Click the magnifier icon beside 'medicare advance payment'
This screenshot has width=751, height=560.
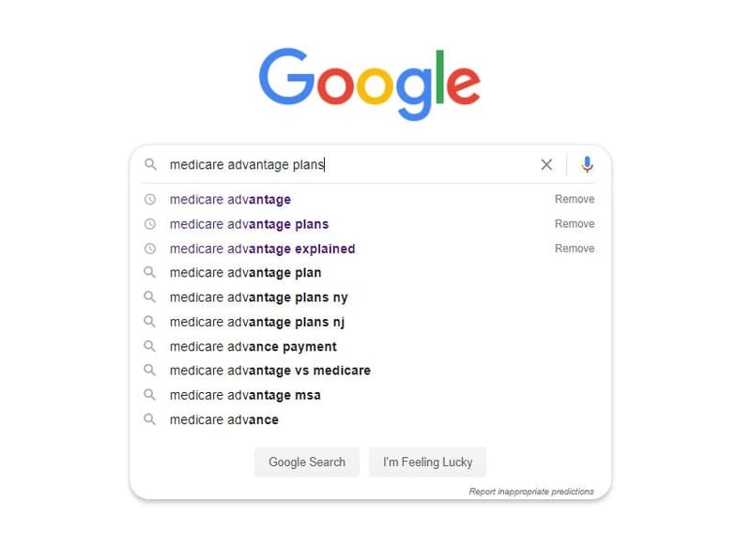(x=150, y=346)
